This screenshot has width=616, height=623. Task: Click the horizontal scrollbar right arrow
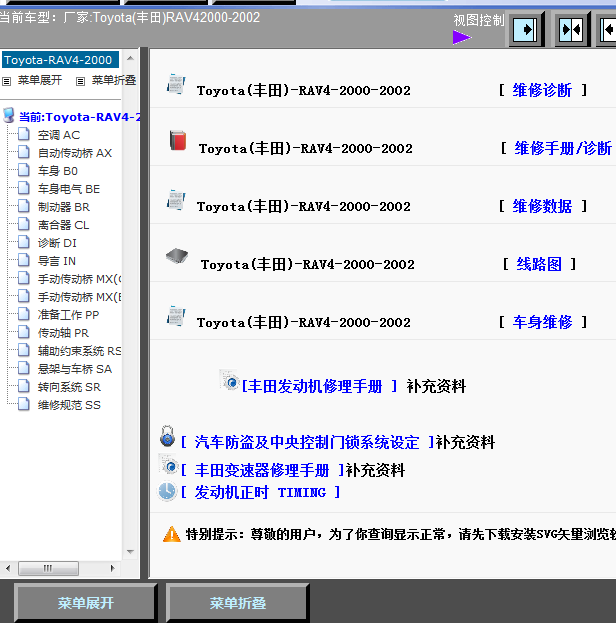click(112, 568)
